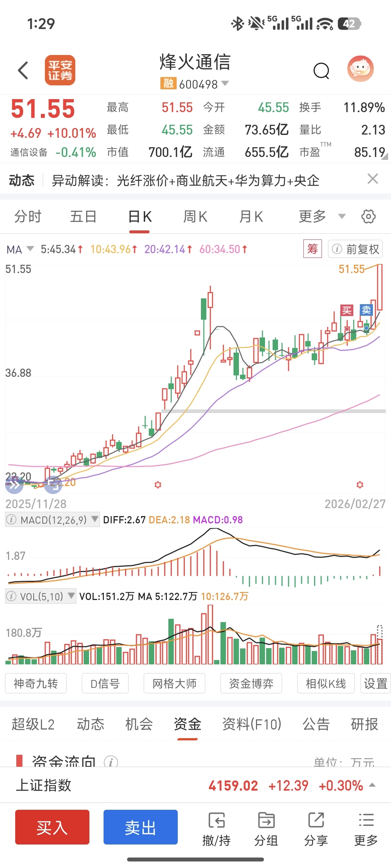Image resolution: width=391 pixels, height=868 pixels.
Task: Tap the double-arrow expand chart icon
Action: click(x=14, y=485)
